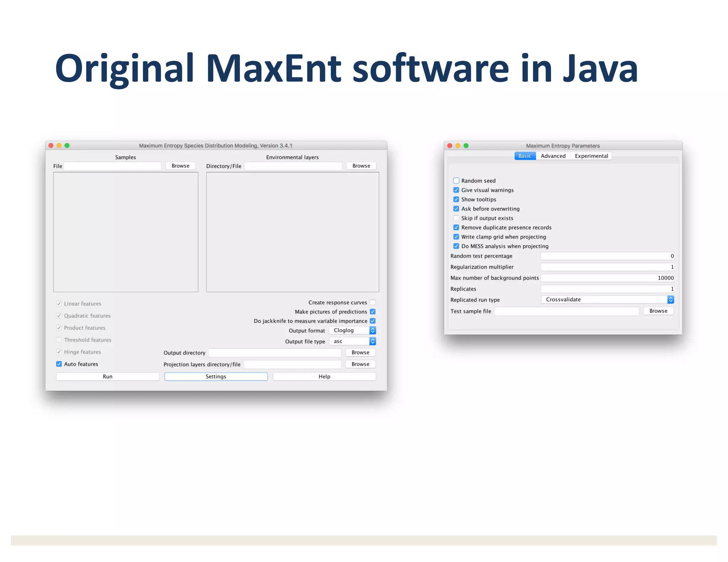The height and width of the screenshot is (562, 728).
Task: Minimize the Species Distribution Modeling window
Action: 59,146
